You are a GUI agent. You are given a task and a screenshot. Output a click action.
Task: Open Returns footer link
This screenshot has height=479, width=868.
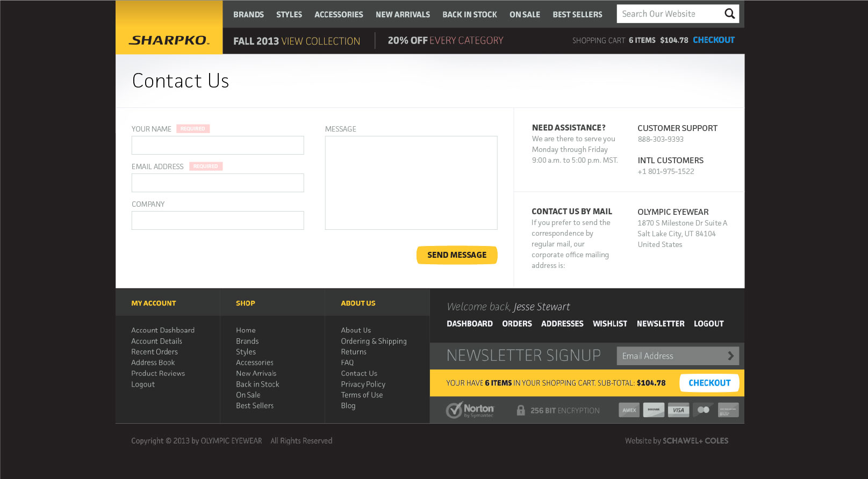(x=354, y=352)
